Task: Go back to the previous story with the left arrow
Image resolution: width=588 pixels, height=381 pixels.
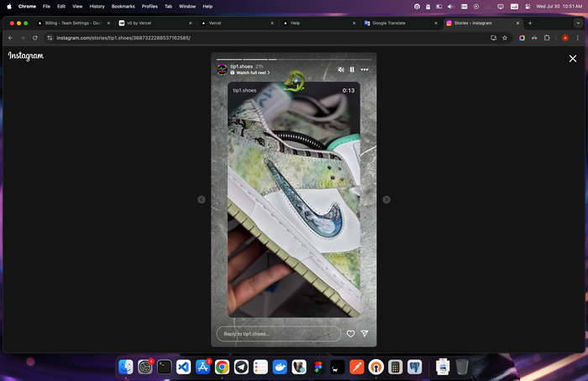Action: [x=202, y=199]
